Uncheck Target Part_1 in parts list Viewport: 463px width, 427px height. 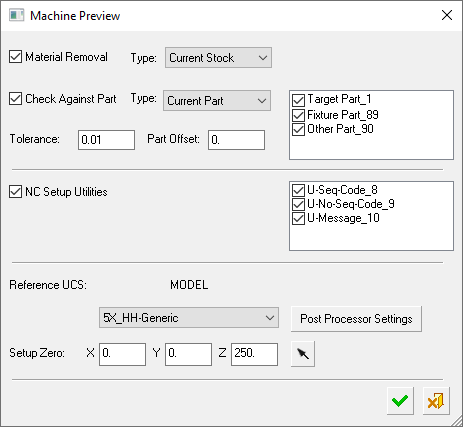click(x=298, y=100)
